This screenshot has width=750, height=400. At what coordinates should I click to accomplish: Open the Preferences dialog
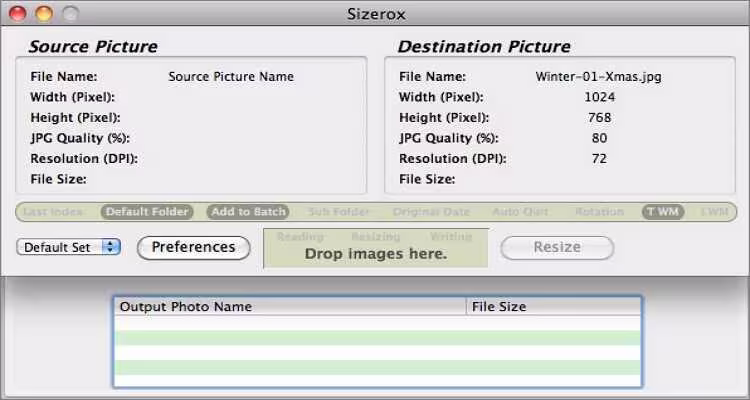[x=193, y=247]
